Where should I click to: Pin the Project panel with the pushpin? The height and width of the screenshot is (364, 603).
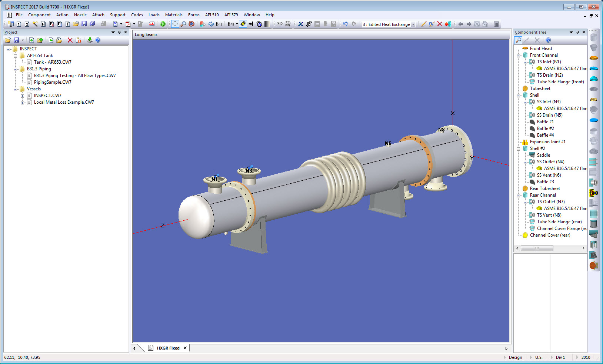[x=119, y=32]
